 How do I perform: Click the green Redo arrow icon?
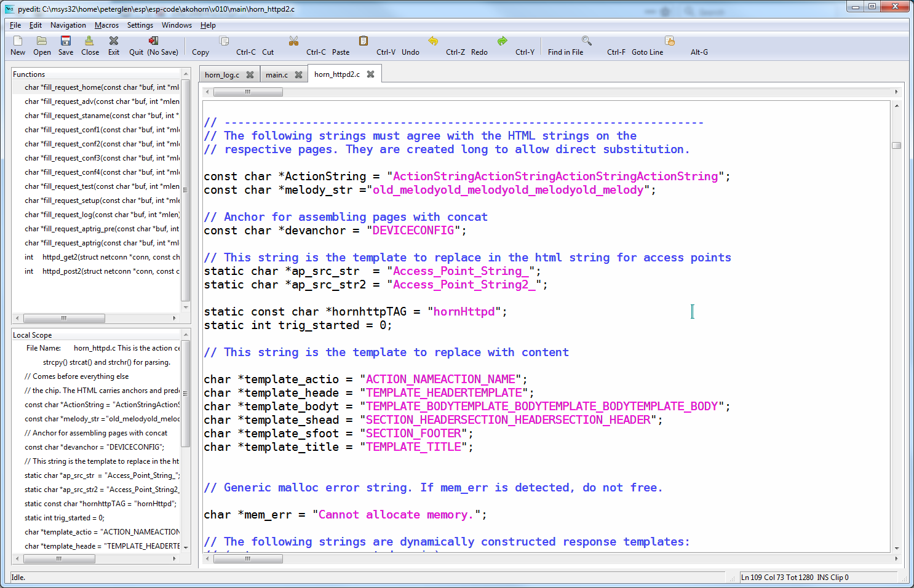coord(503,41)
